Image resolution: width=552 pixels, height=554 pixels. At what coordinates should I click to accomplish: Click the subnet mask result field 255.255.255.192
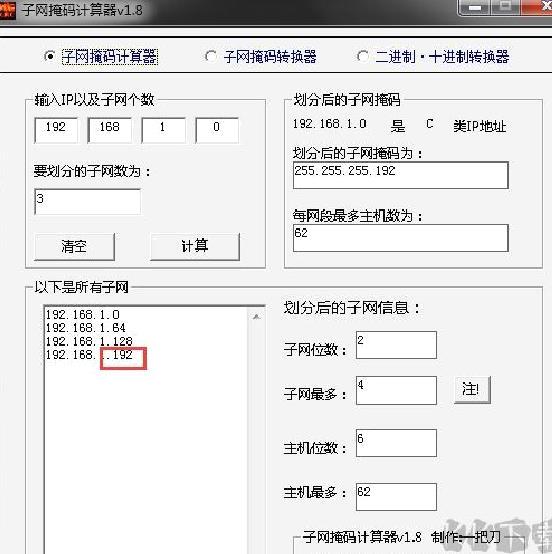[400, 175]
